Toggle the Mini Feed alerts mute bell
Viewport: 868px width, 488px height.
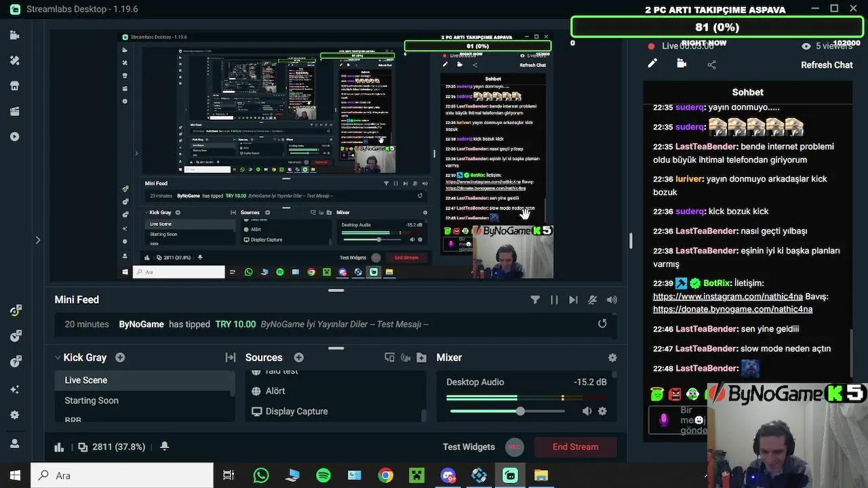593,300
